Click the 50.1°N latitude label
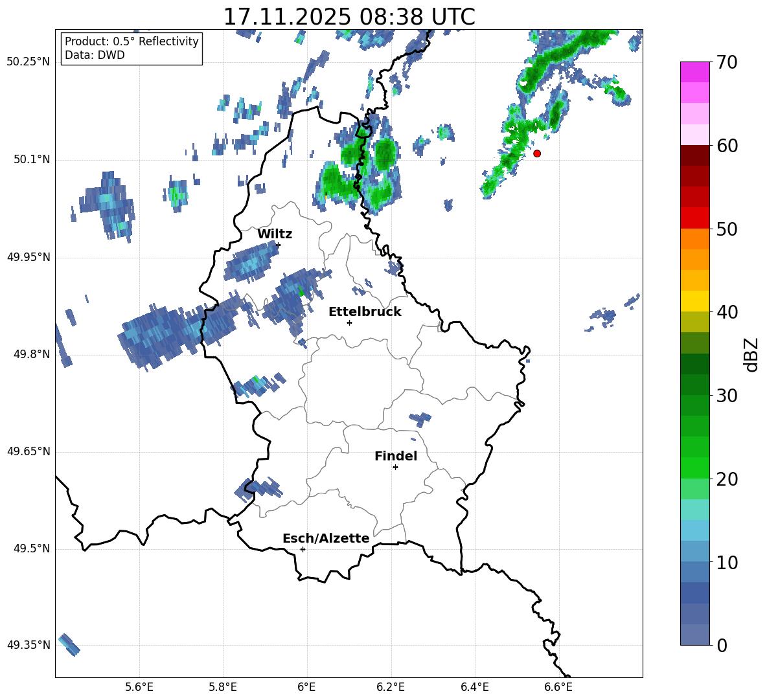 32,160
